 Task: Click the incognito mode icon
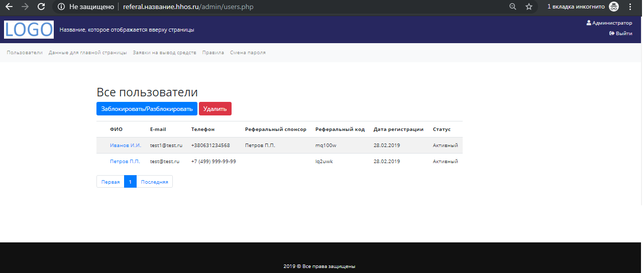(x=614, y=7)
